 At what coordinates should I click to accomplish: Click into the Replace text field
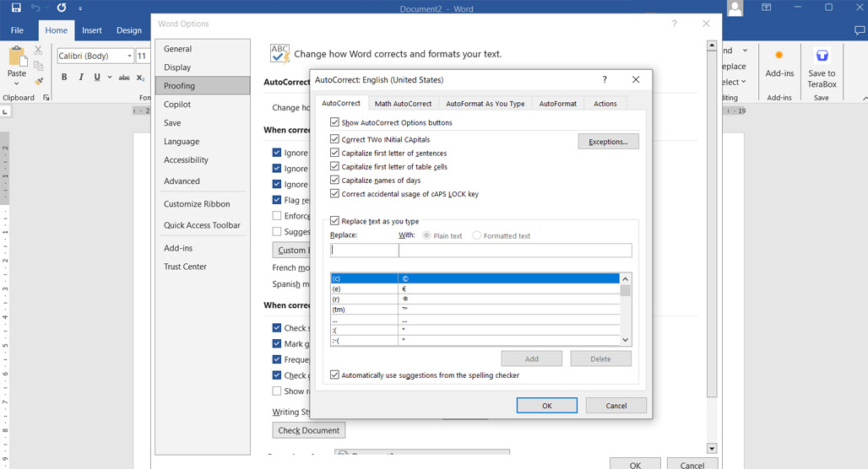364,250
